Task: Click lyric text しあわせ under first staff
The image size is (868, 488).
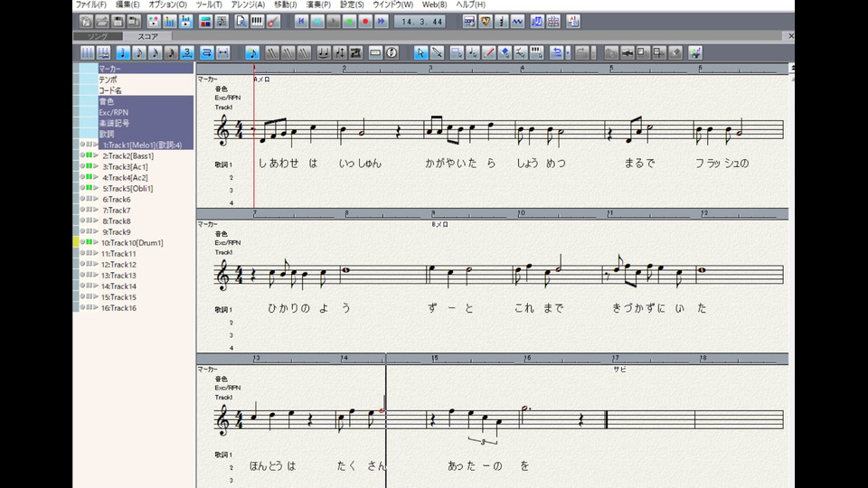Action: 278,164
